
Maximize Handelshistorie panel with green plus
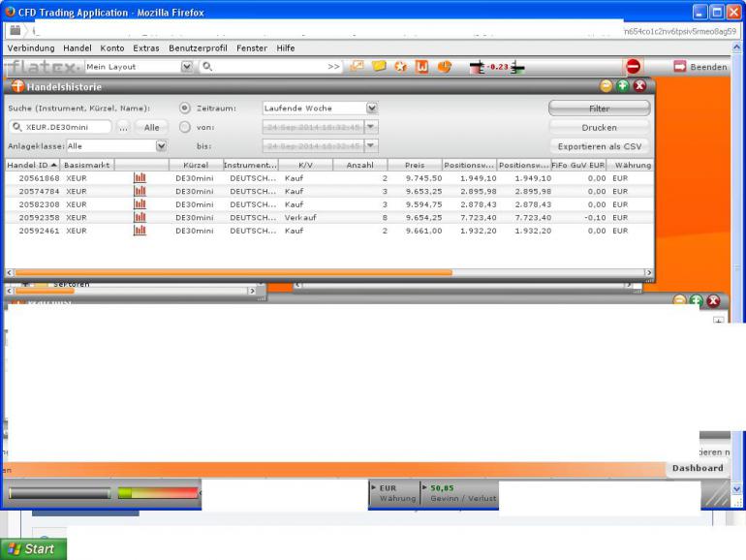click(622, 85)
